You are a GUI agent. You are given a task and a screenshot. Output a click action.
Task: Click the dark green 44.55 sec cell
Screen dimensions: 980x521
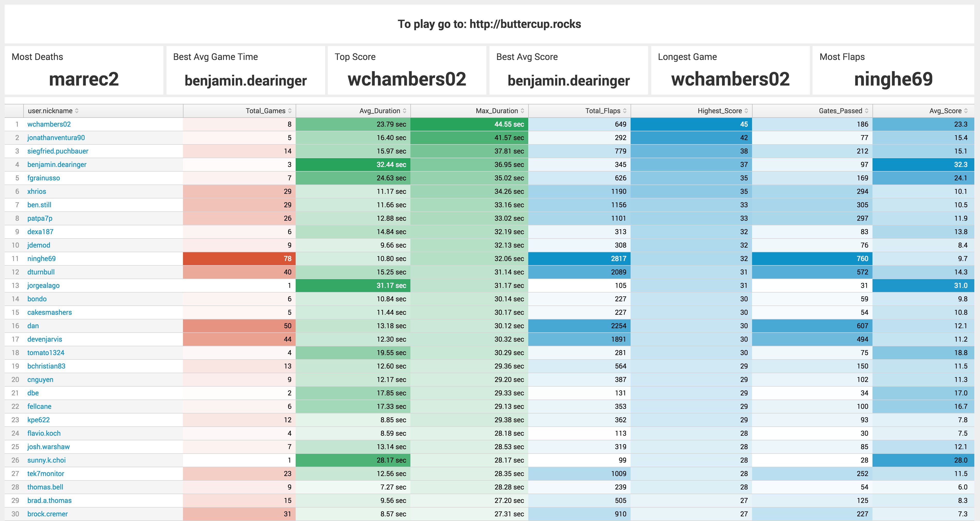(469, 124)
